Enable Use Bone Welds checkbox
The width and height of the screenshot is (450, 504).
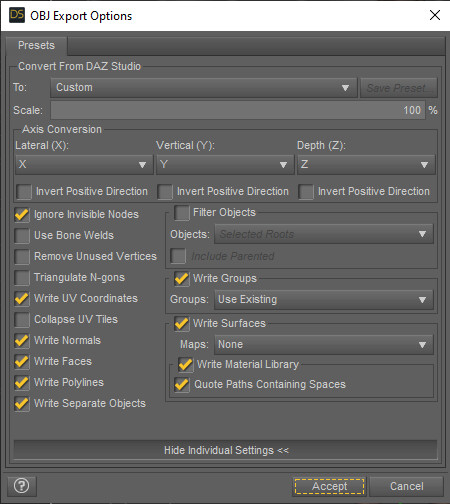22,235
